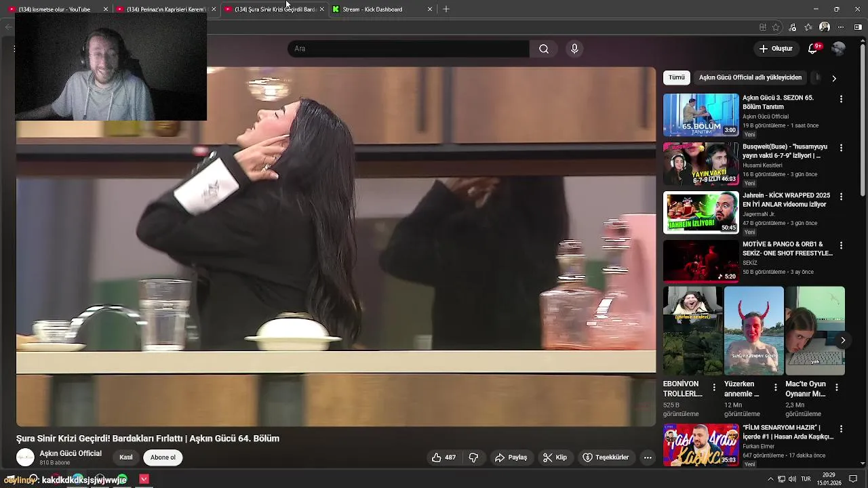Open the taskbar clock showing 20:29
This screenshot has width=868, height=488.
829,479
